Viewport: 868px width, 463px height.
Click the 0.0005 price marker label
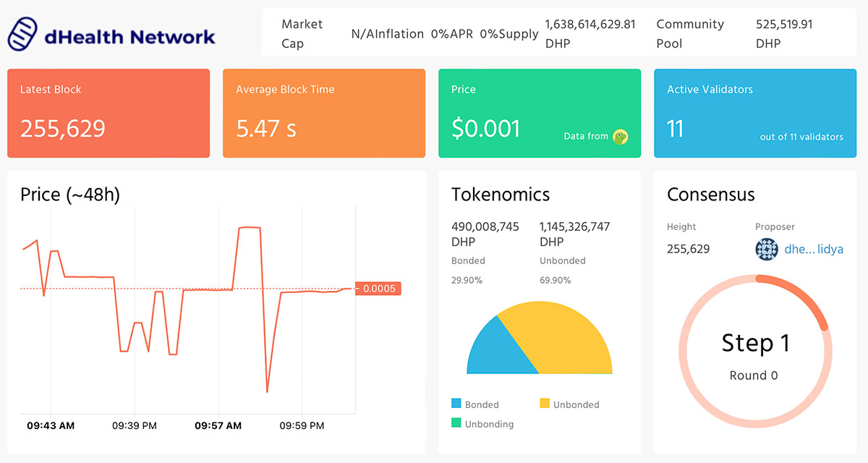pyautogui.click(x=378, y=289)
